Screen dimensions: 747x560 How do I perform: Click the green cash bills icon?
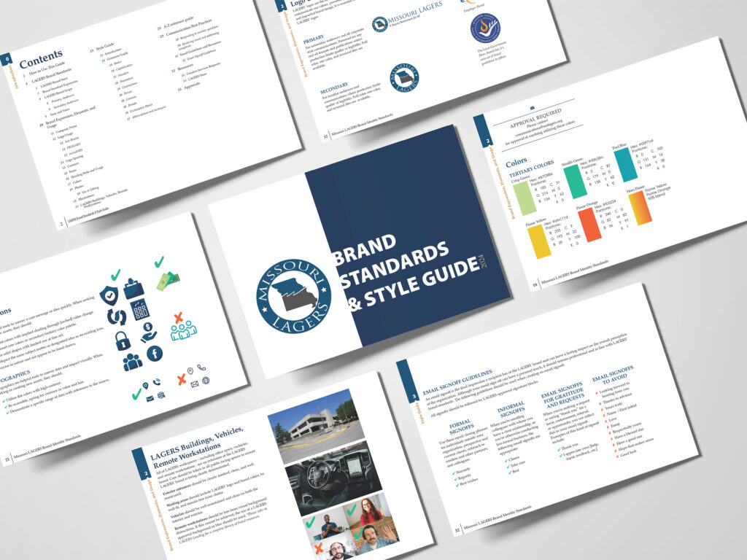click(x=166, y=281)
